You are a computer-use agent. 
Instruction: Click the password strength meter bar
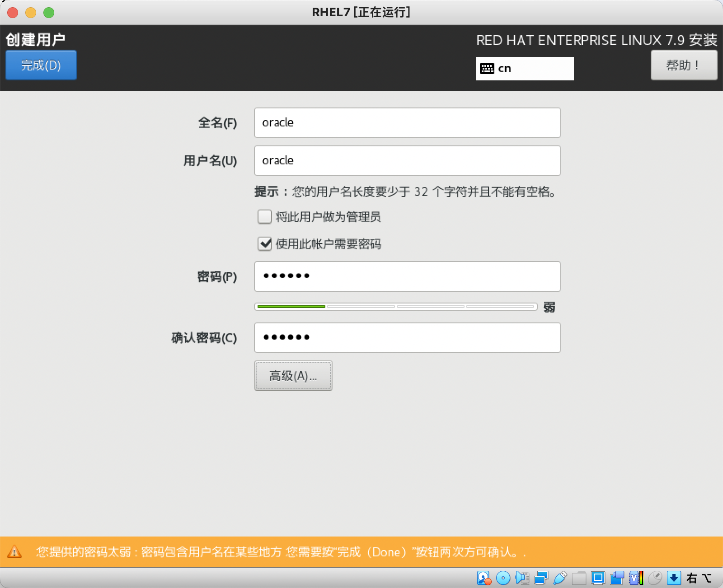click(396, 307)
